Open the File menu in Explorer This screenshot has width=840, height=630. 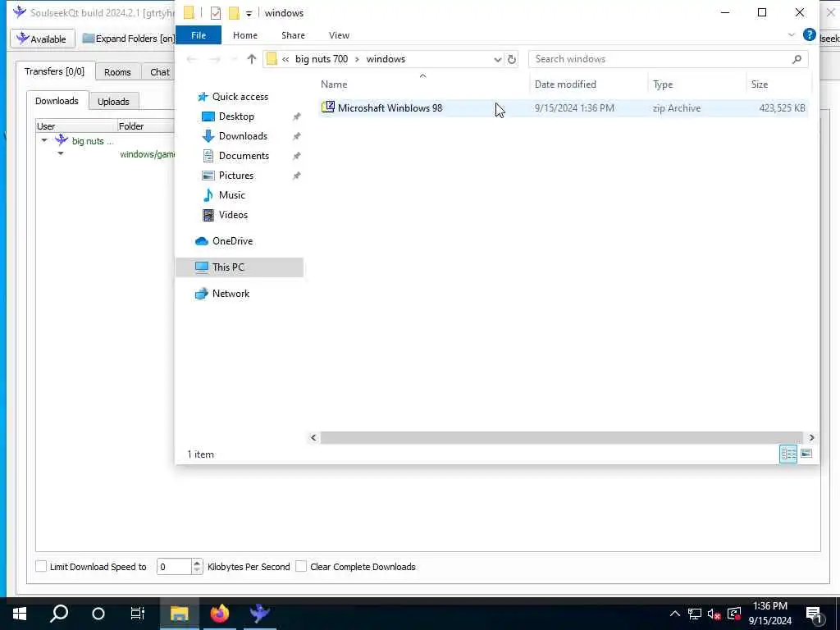199,35
